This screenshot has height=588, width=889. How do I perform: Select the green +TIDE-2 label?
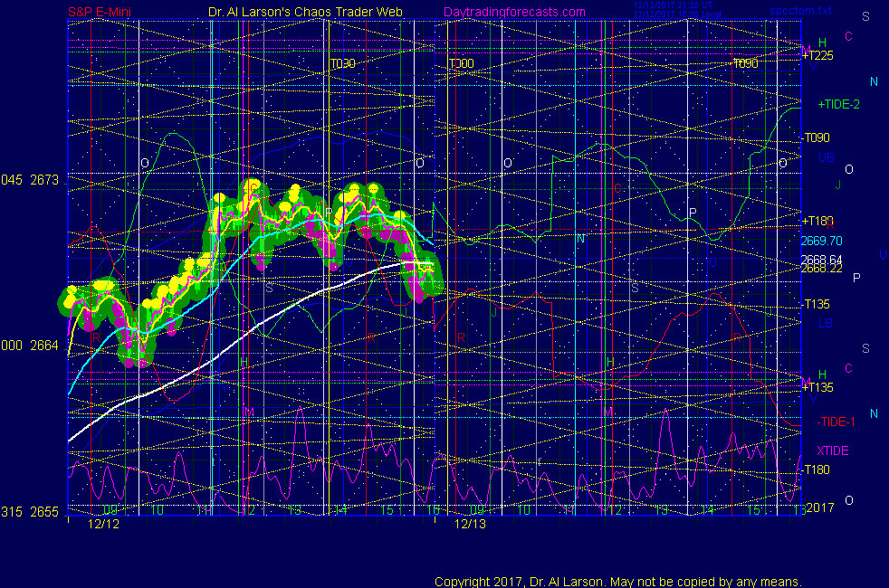(838, 104)
